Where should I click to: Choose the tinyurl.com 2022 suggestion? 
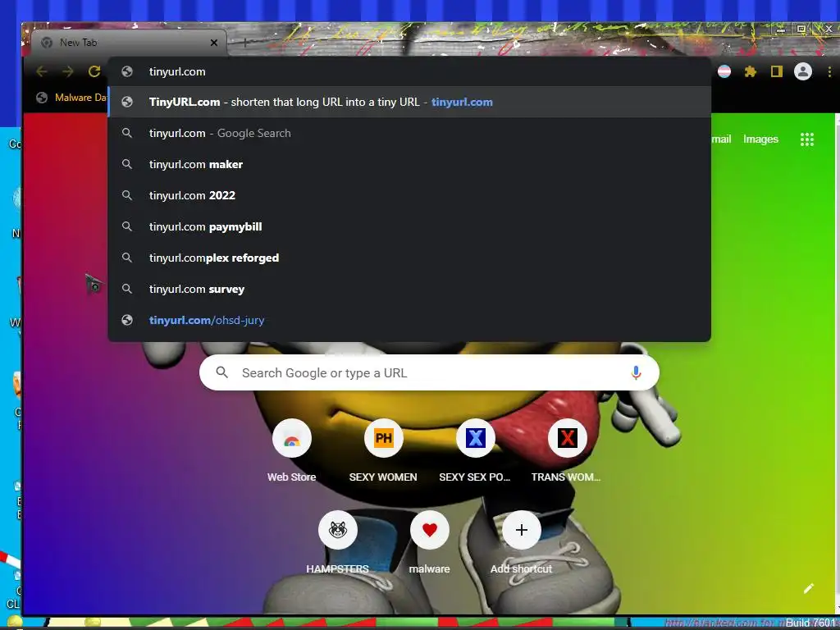409,195
